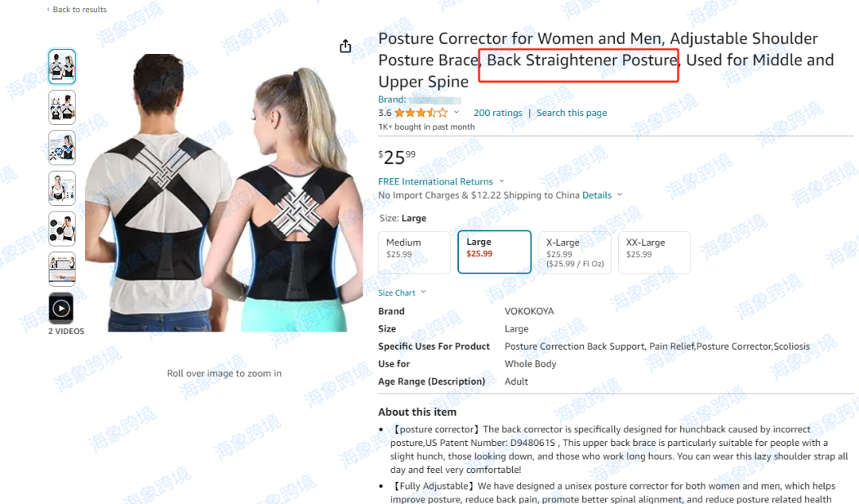
Task: Click Search this page link
Action: (571, 112)
